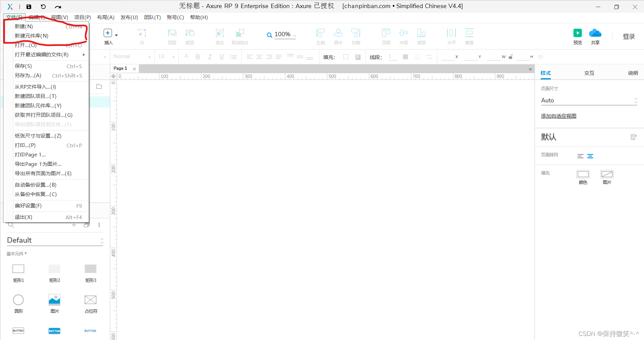
Task: Switch to the 说明 (Notes) tab
Action: tap(633, 73)
